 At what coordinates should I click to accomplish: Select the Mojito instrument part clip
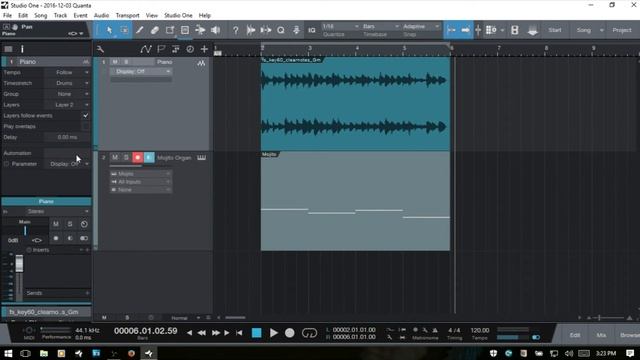click(355, 201)
